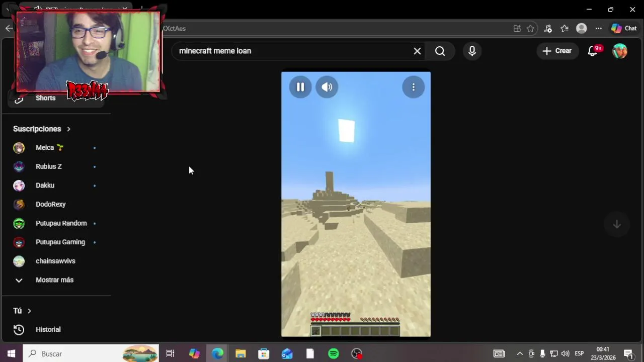
Task: Open the widgets news icon in tray
Action: pos(499,353)
